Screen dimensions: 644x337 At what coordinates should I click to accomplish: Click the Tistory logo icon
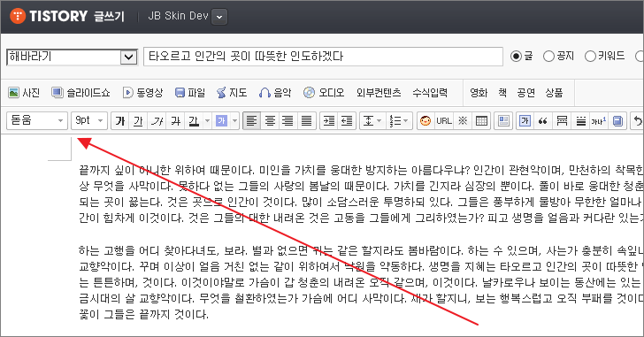point(18,16)
